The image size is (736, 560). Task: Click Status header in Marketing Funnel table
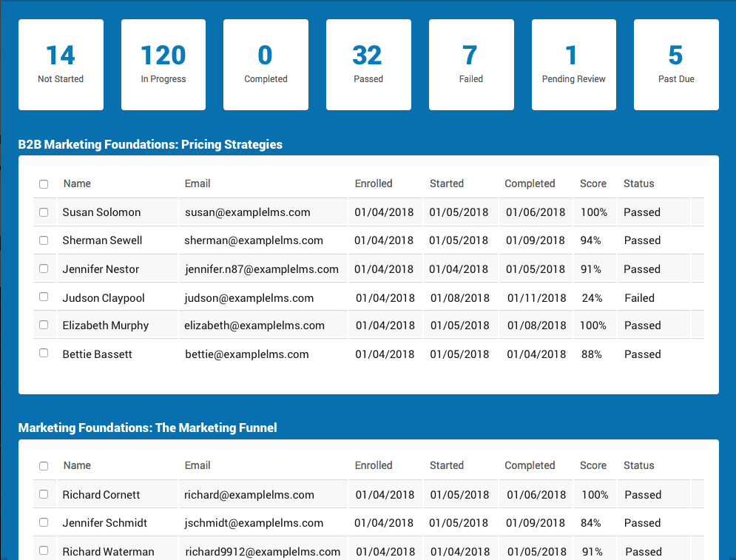pyautogui.click(x=639, y=465)
